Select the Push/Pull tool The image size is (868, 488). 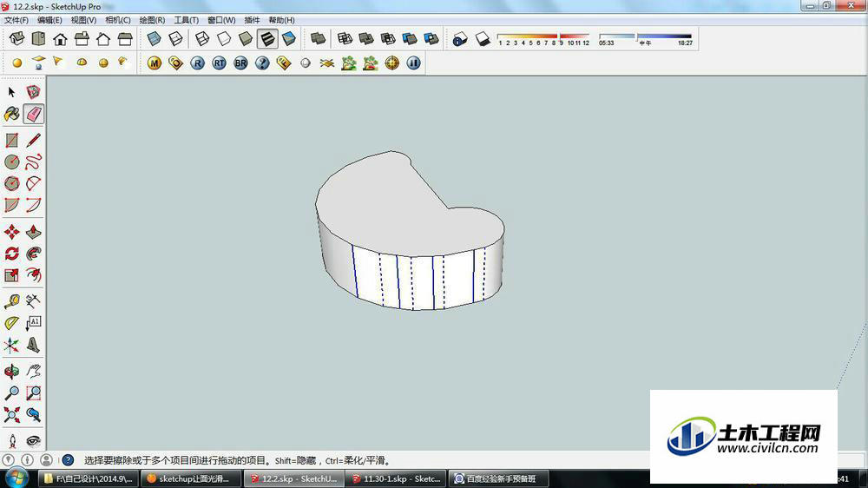click(x=33, y=232)
